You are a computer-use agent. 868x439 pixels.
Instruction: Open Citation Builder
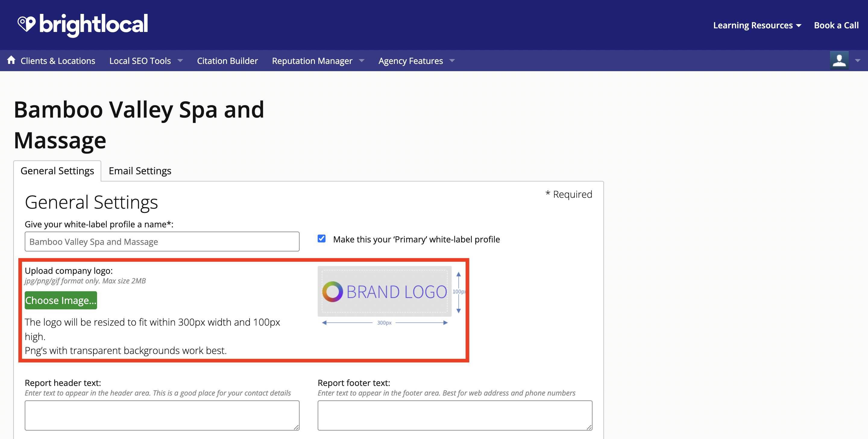coord(228,61)
